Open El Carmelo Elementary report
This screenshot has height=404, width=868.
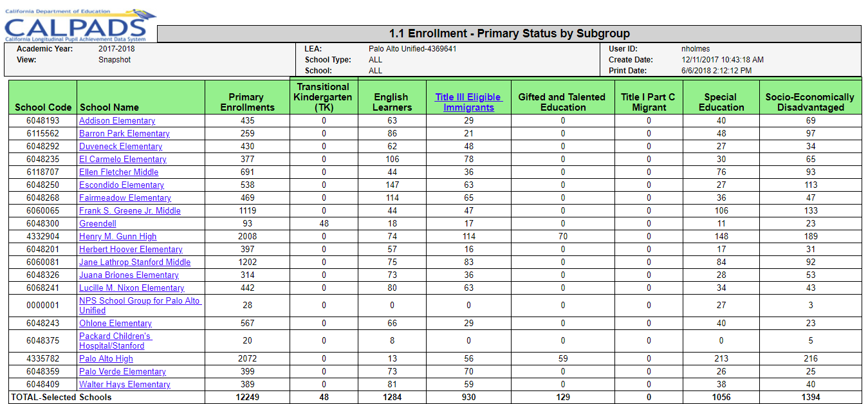click(x=122, y=160)
